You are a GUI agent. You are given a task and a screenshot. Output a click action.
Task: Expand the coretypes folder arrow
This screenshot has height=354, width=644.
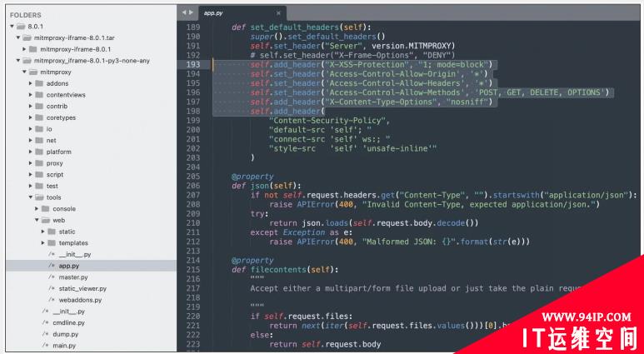[30, 117]
